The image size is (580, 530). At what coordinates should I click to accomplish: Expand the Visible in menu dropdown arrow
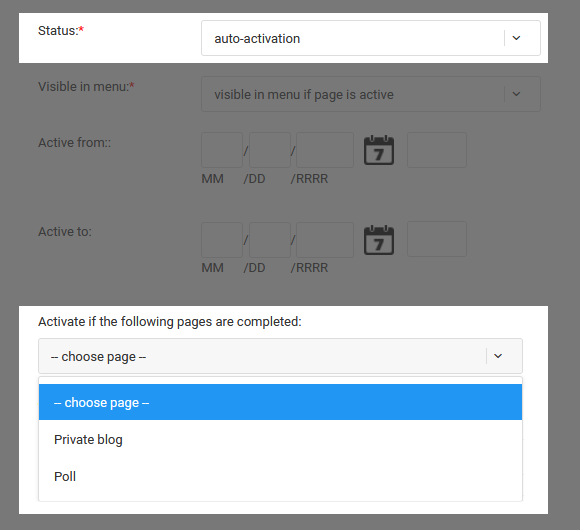516,94
